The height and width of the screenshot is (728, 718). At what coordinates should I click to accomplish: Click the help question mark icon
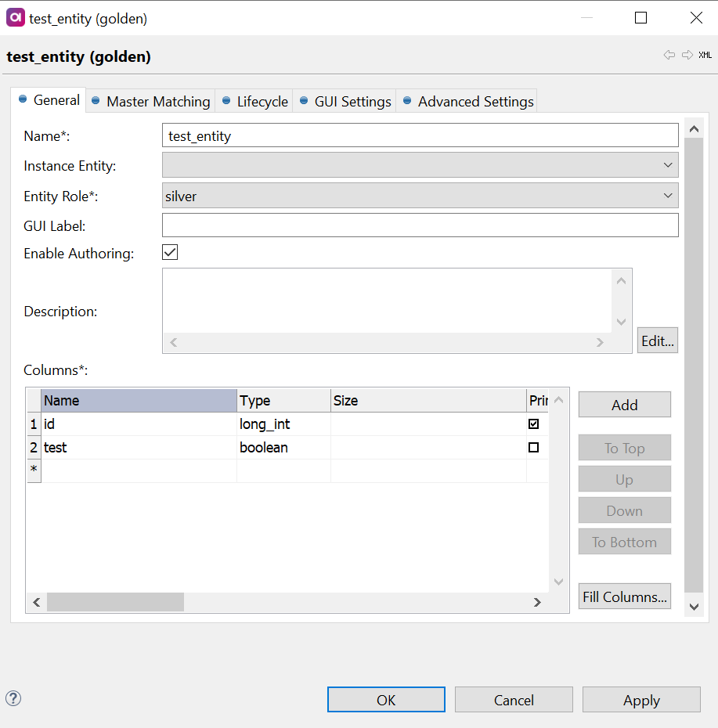pos(13,697)
